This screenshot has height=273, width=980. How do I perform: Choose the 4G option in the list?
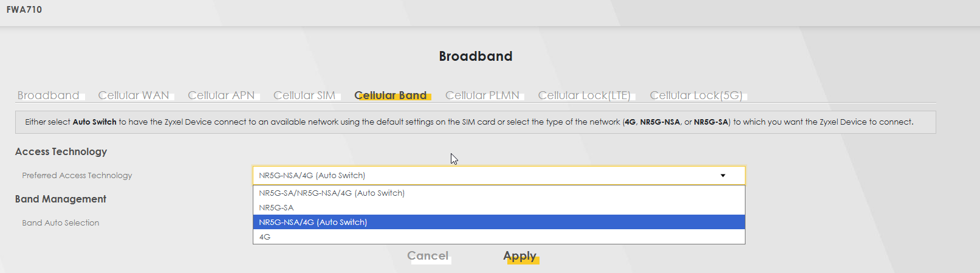265,237
